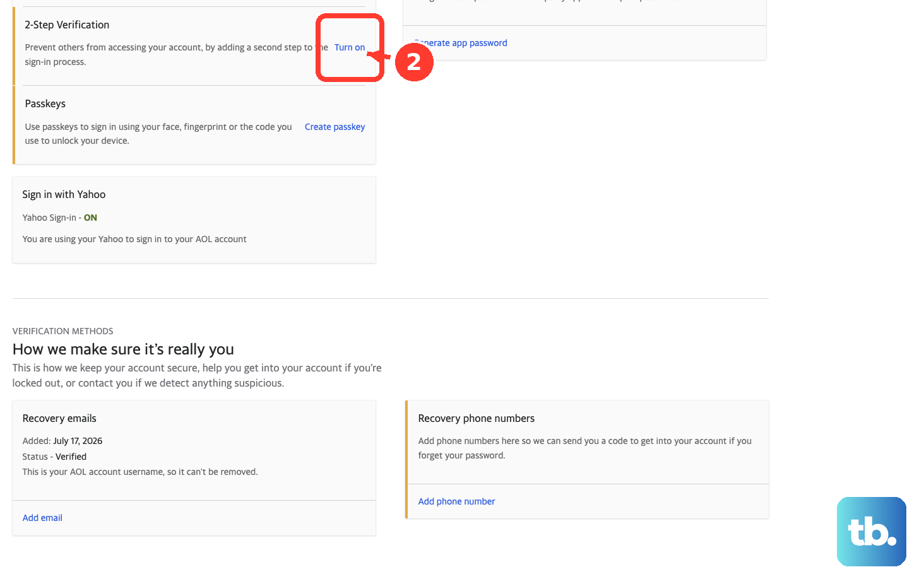924x584 pixels.
Task: Click the Create passkey link
Action: click(335, 127)
